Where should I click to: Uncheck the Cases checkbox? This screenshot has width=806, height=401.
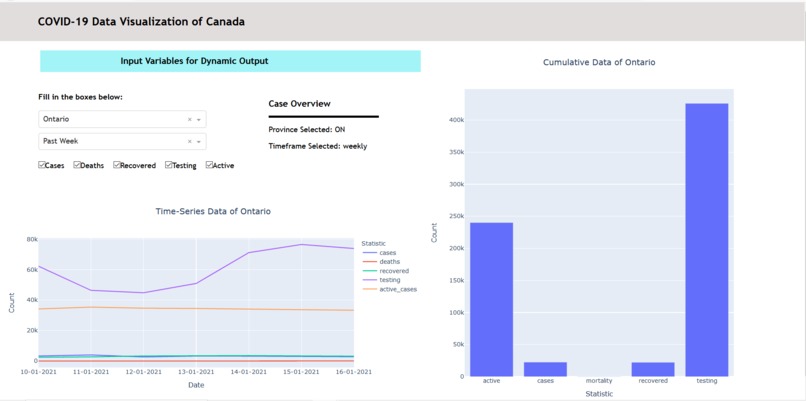42,165
